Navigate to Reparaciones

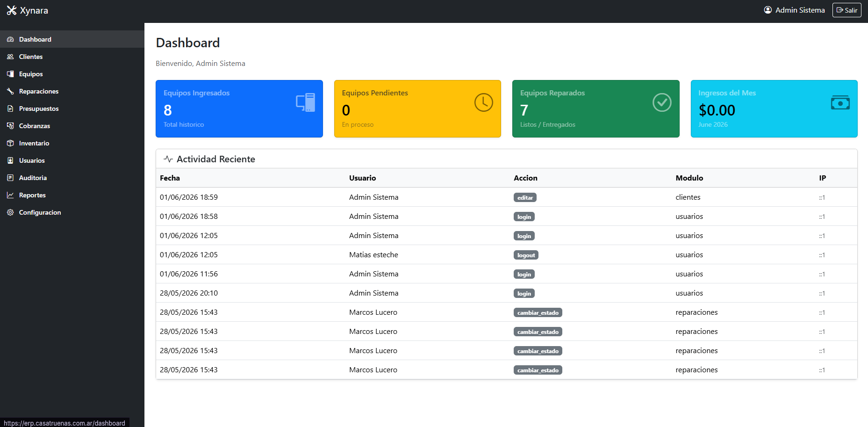click(72, 91)
